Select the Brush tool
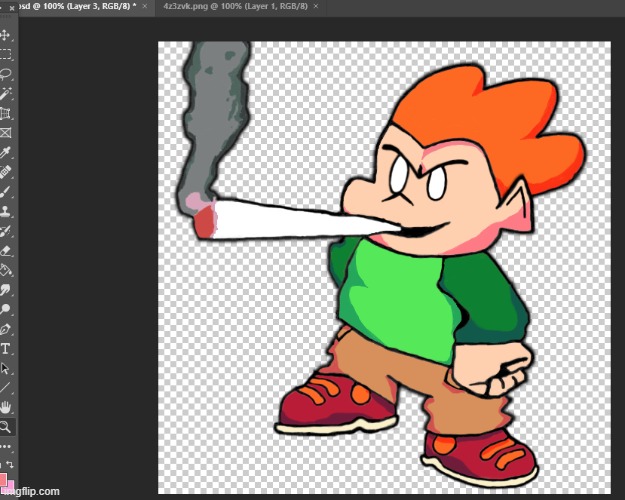 coord(5,191)
